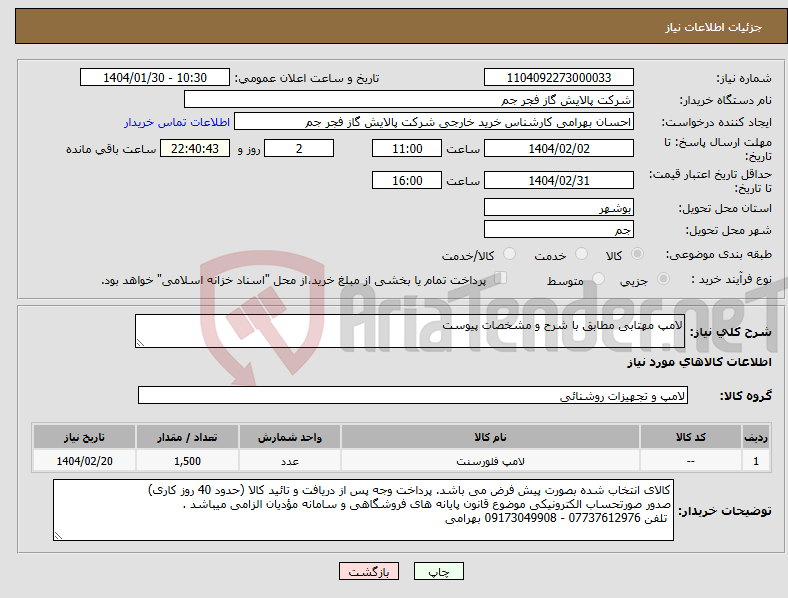Click the توضیحات خریدار notes textarea
The image size is (788, 598).
[363, 510]
